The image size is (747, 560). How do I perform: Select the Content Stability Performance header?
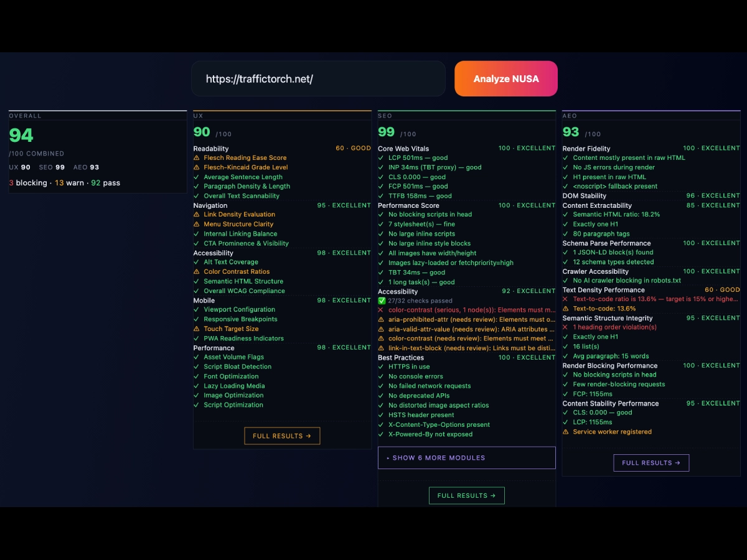pos(611,403)
